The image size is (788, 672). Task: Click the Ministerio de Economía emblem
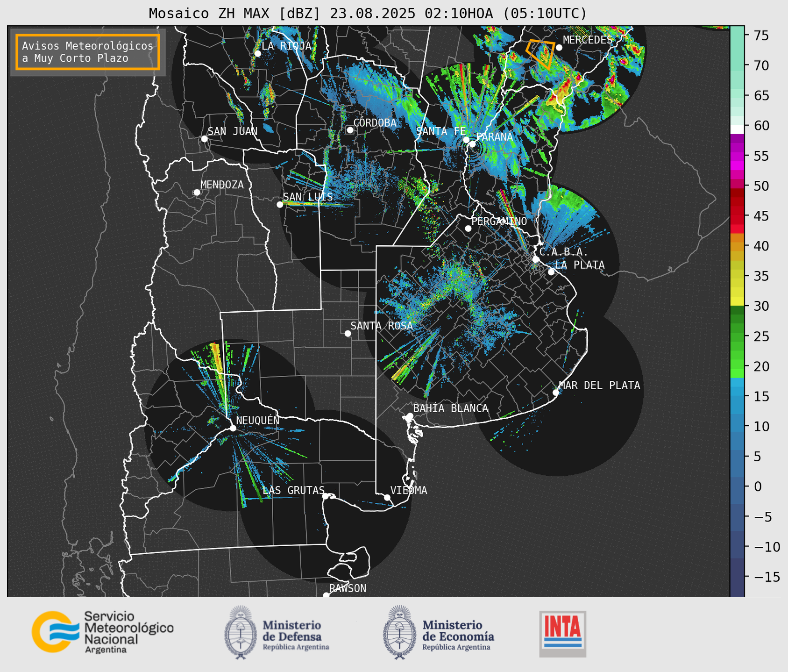point(399,632)
